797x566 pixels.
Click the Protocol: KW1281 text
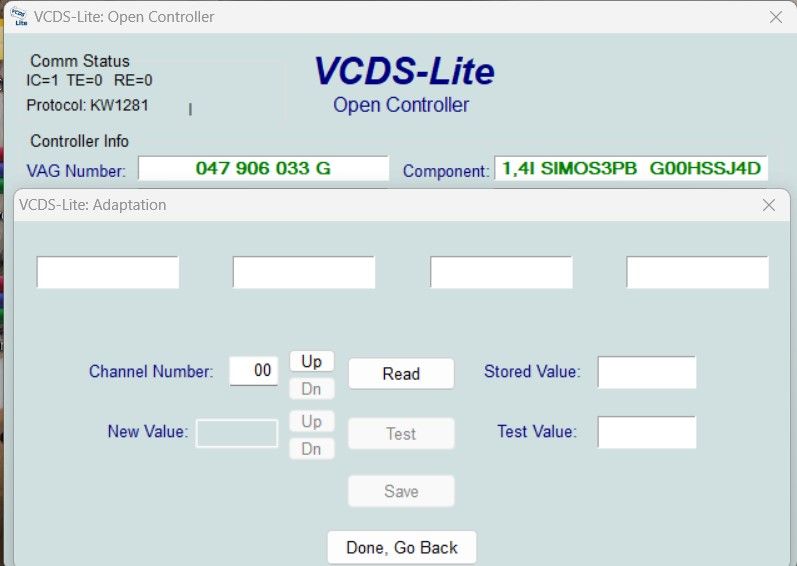click(x=87, y=105)
